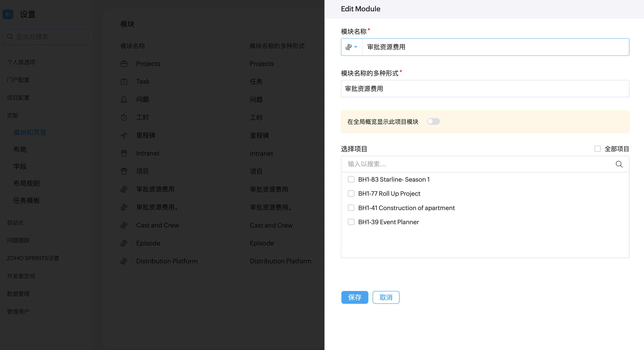Click the 工时 timer icon
Image resolution: width=644 pixels, height=350 pixels.
pyautogui.click(x=124, y=118)
